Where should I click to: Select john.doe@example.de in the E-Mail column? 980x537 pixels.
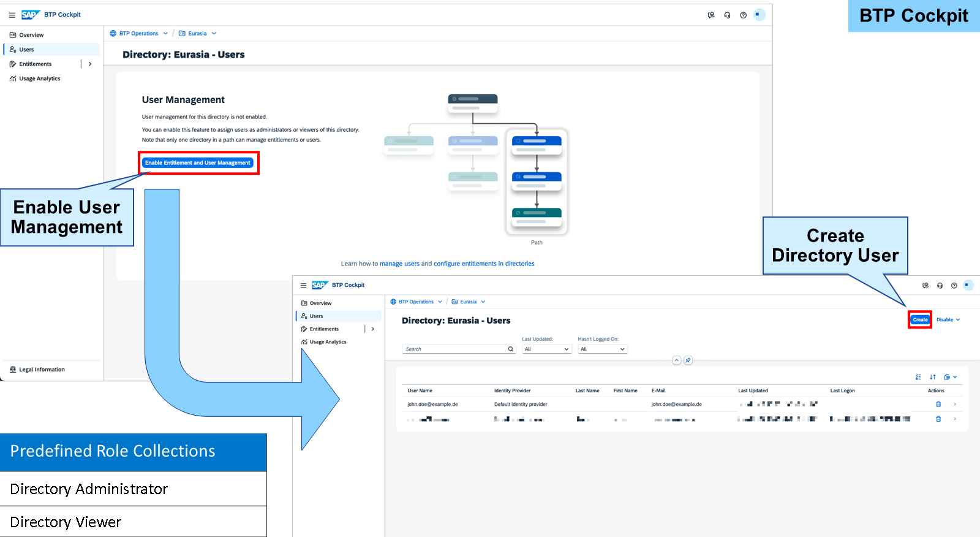[677, 405]
